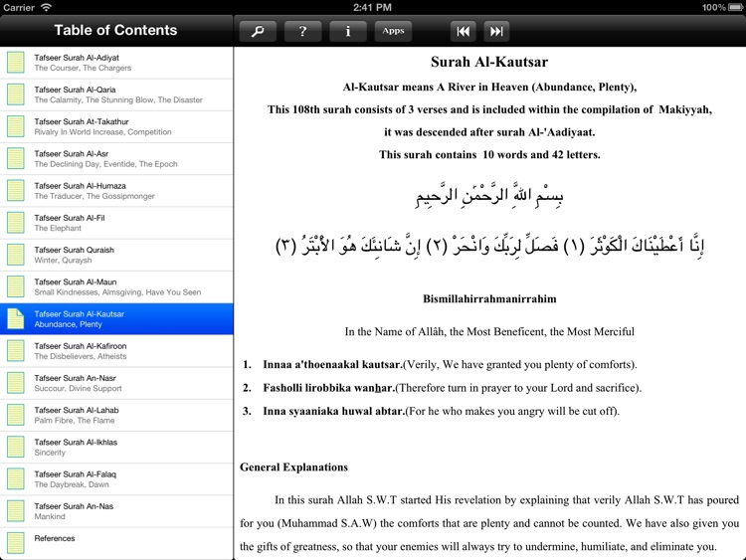Open the Apps button in toolbar

pos(393,32)
